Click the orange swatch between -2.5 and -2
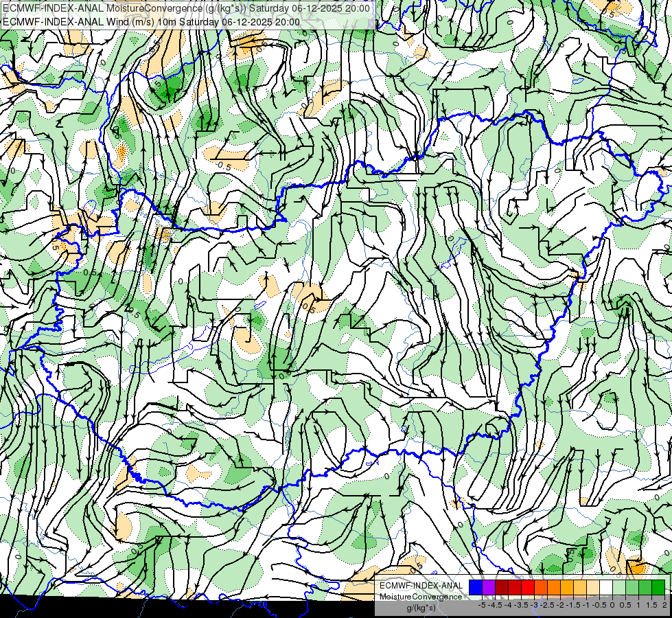This screenshot has width=672, height=618. (554, 587)
